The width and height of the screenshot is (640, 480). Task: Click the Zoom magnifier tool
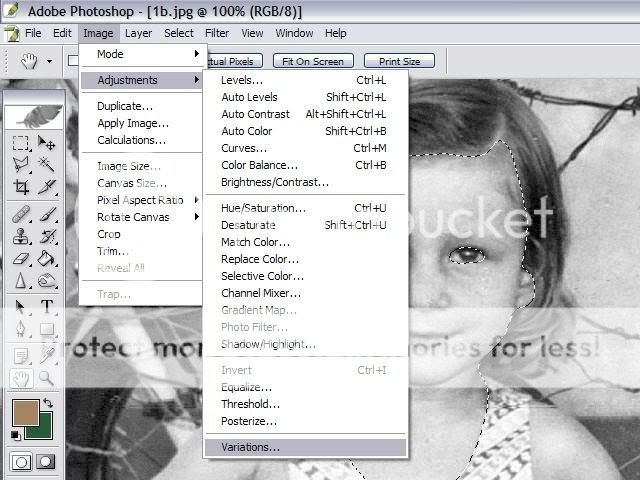[x=46, y=378]
